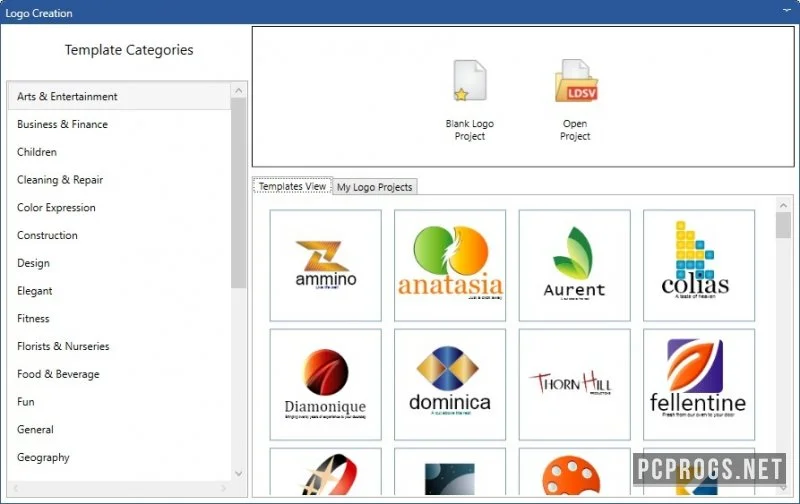The height and width of the screenshot is (504, 800).
Task: Switch to the My Logo Projects tab
Action: coord(374,187)
